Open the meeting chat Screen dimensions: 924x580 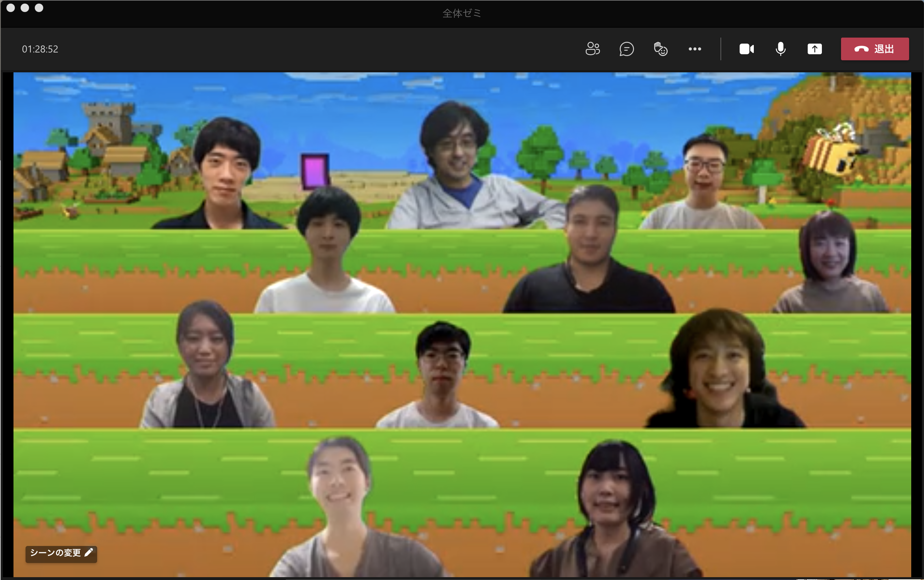click(627, 49)
